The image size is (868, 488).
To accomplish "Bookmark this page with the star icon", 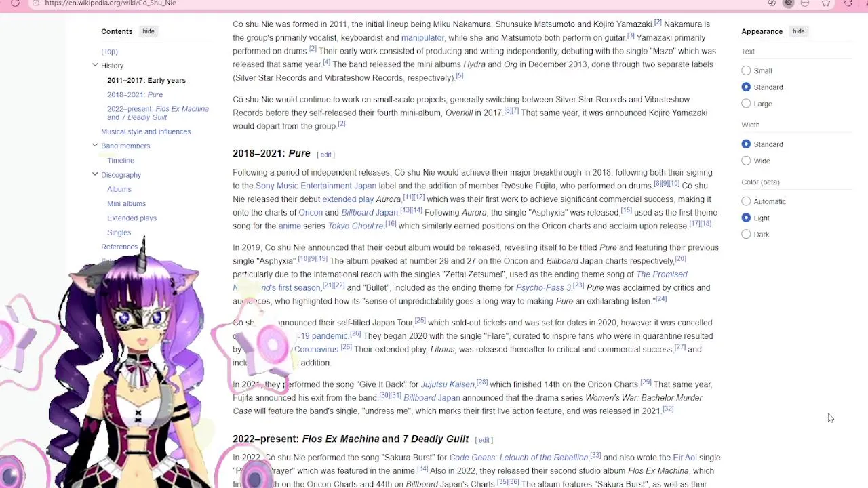I will point(826,3).
